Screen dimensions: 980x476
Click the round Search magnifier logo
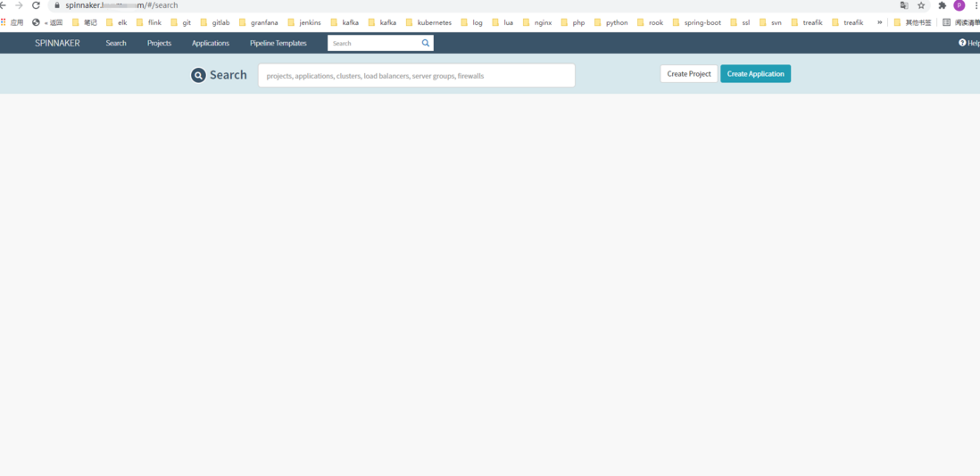click(198, 76)
